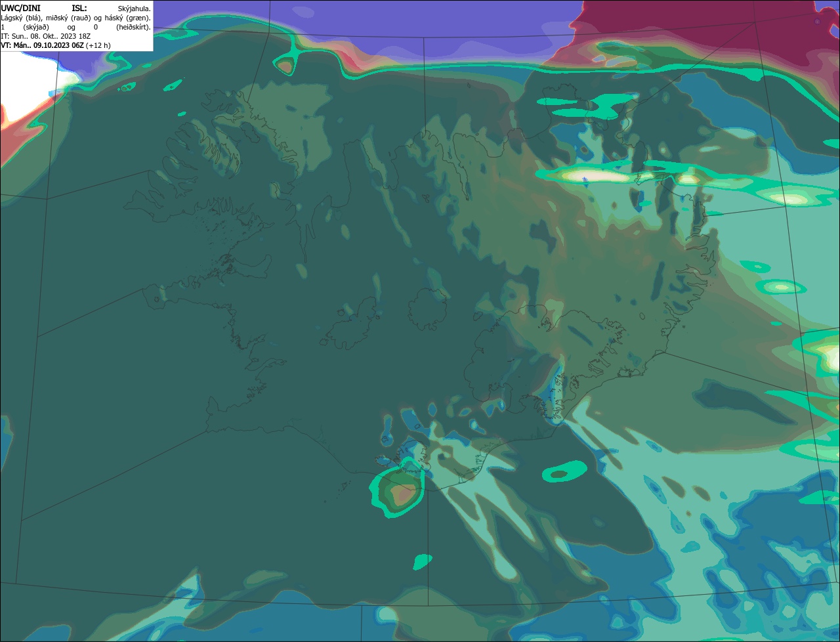This screenshot has width=840, height=642.
Task: Click "háský (græn)." in the legend
Action: tap(128, 18)
